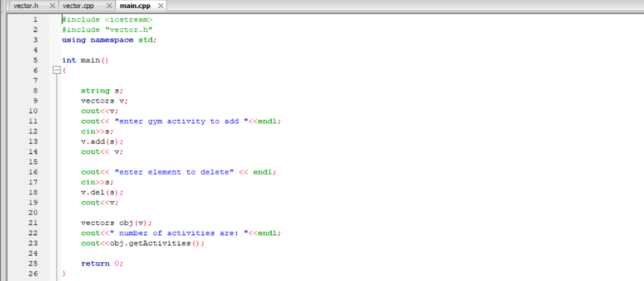Click 'using namespace std;' line

(x=109, y=40)
